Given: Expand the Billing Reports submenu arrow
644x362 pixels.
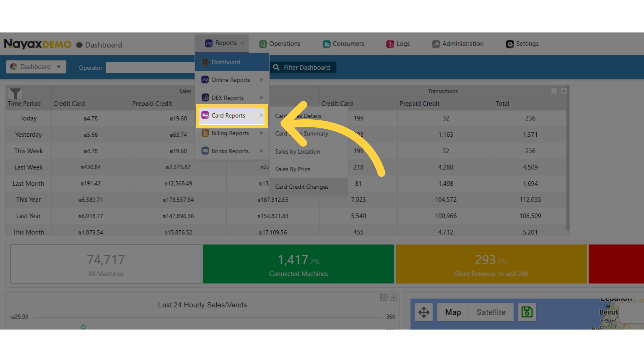Looking at the screenshot, I should click(x=262, y=133).
